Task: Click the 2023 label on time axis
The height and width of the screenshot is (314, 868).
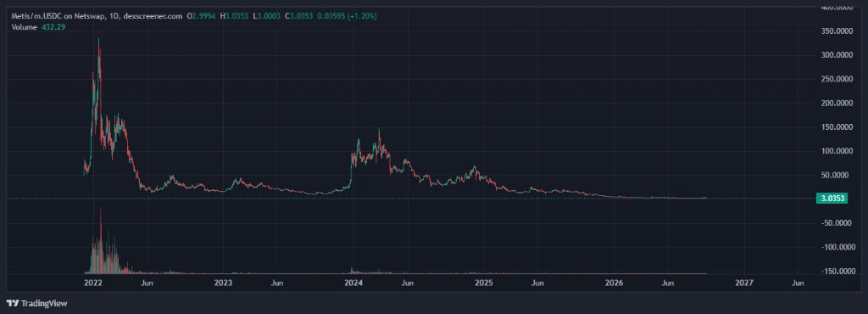Action: coord(223,283)
